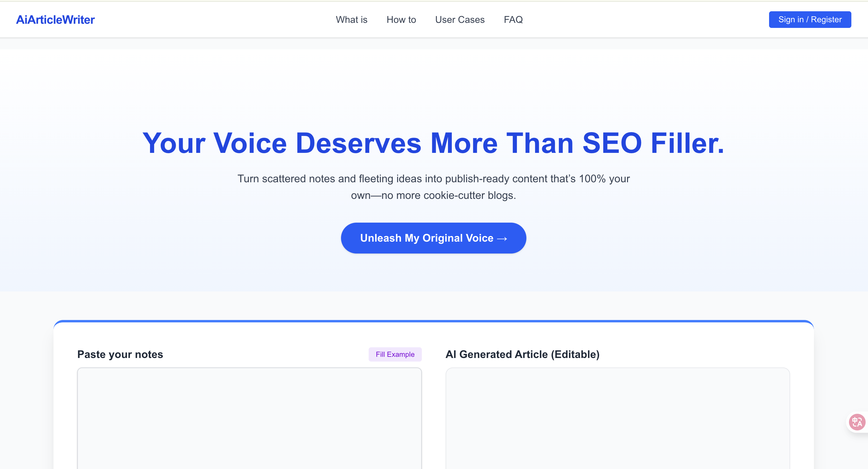Viewport: 868px width, 469px height.
Task: Click the floating translate icon
Action: pyautogui.click(x=857, y=422)
